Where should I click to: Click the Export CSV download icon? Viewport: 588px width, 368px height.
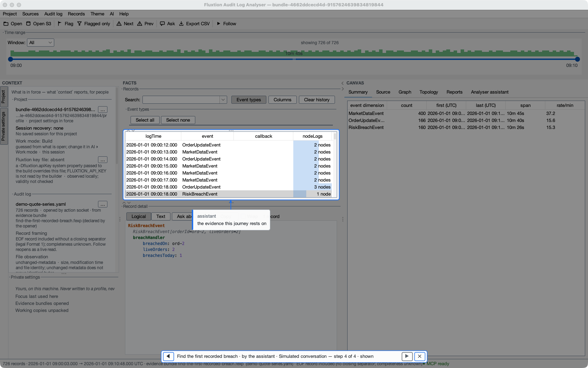tap(181, 23)
